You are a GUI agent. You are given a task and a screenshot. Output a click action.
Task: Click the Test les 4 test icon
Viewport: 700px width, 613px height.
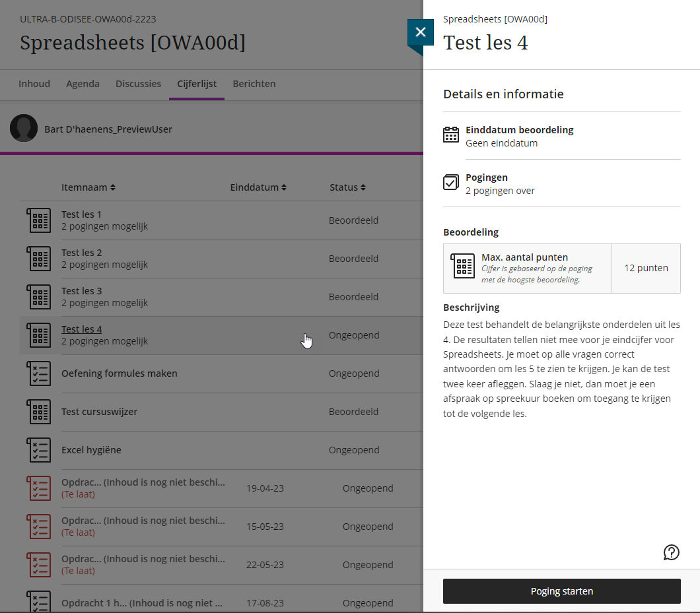click(39, 335)
